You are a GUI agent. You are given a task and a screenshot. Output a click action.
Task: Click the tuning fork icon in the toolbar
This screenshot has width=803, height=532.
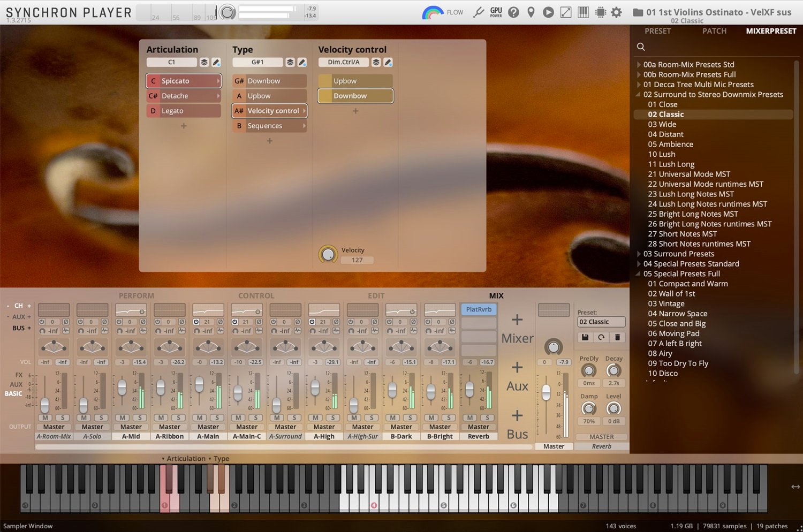pos(478,11)
